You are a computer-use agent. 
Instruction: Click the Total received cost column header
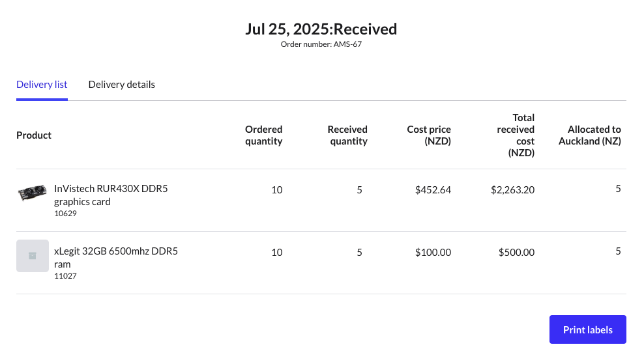tap(516, 135)
